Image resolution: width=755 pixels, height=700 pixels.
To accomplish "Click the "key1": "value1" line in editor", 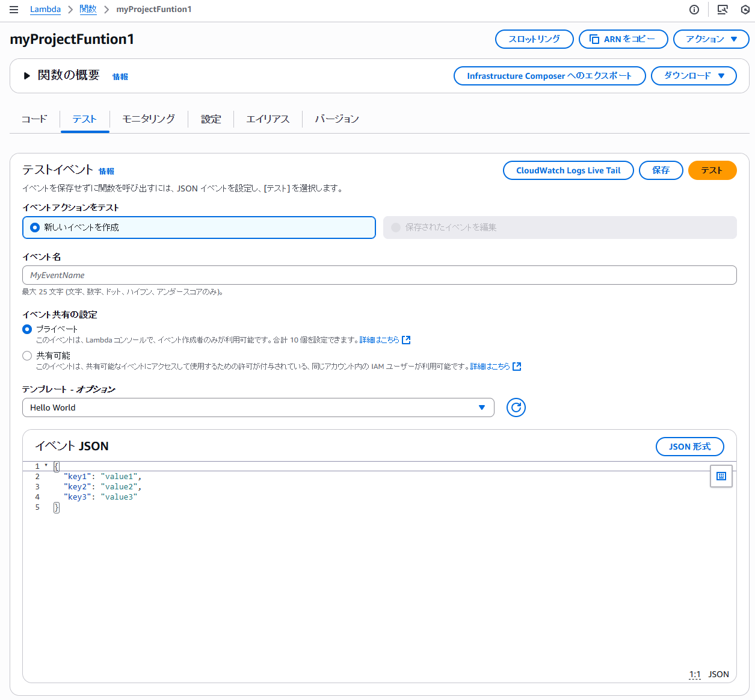I will point(102,477).
